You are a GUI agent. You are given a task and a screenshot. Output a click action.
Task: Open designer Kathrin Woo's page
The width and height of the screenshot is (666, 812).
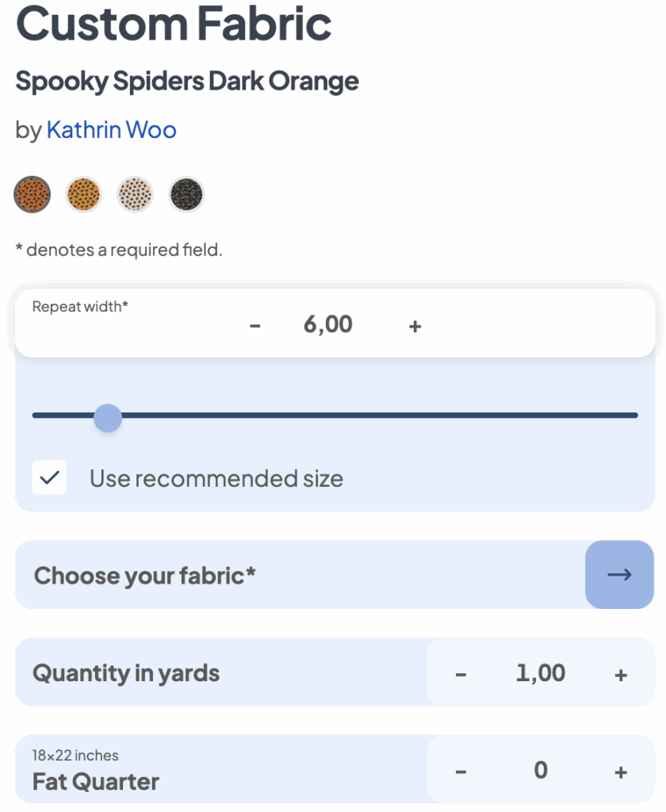point(112,130)
